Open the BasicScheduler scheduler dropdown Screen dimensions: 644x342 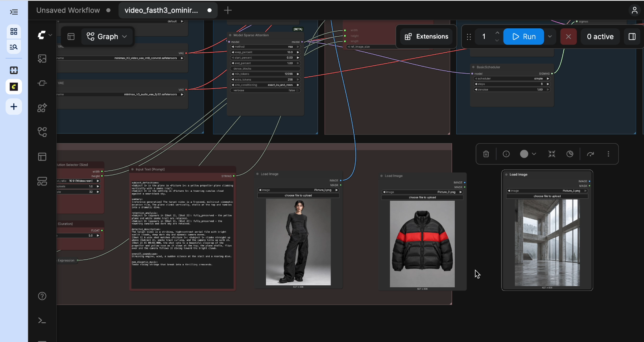tap(512, 79)
